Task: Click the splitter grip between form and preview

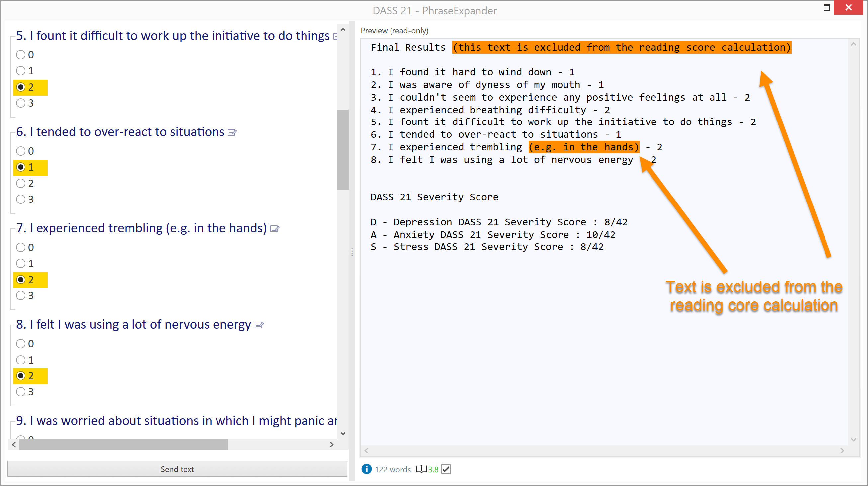Action: coord(352,252)
